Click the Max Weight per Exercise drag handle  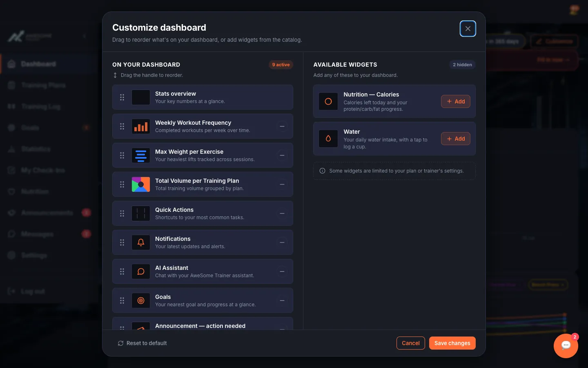coord(122,155)
